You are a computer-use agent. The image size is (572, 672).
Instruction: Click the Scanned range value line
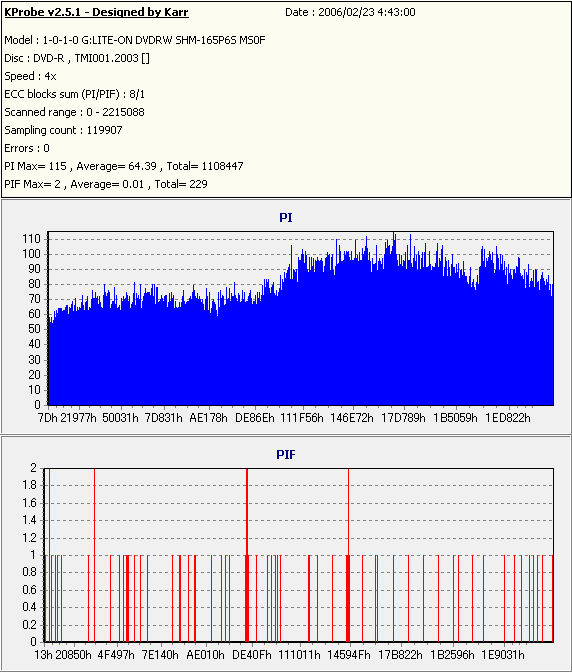(75, 112)
